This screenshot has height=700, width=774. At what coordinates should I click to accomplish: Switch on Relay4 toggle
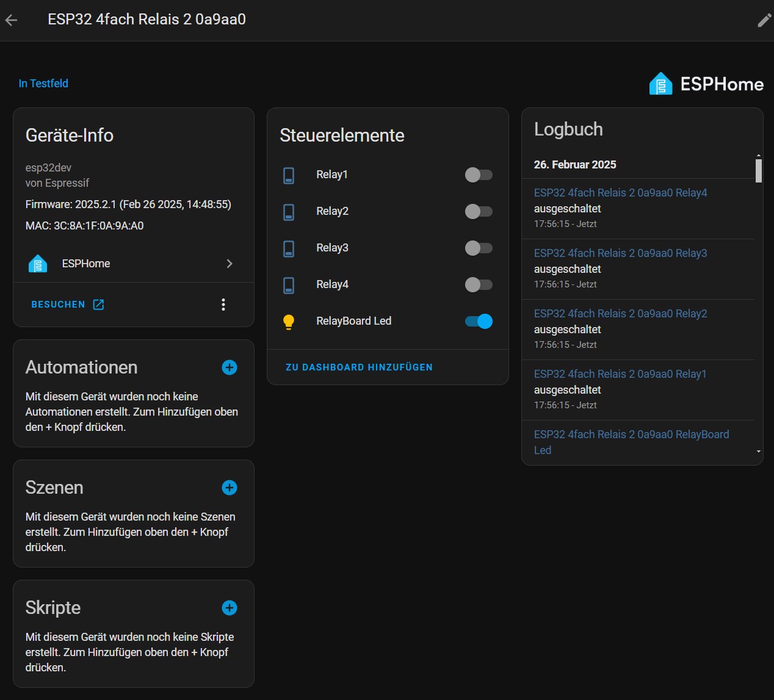(479, 285)
